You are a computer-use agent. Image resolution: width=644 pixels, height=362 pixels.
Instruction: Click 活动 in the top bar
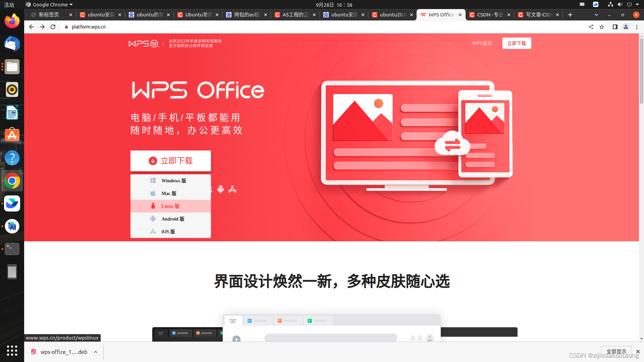(9, 4)
